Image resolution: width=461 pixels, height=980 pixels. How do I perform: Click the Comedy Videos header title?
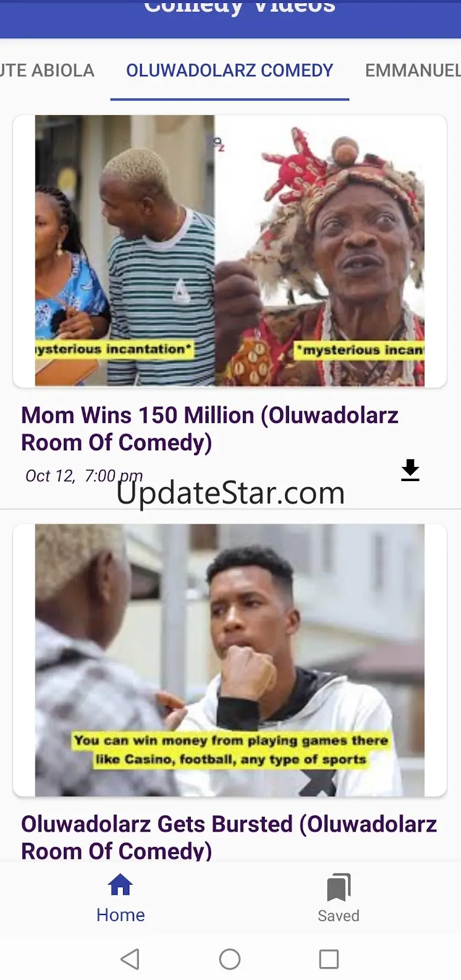(240, 7)
